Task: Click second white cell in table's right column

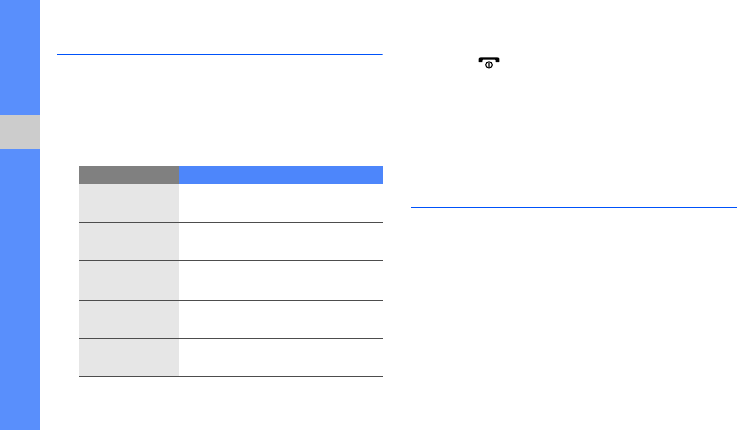Action: (x=281, y=241)
